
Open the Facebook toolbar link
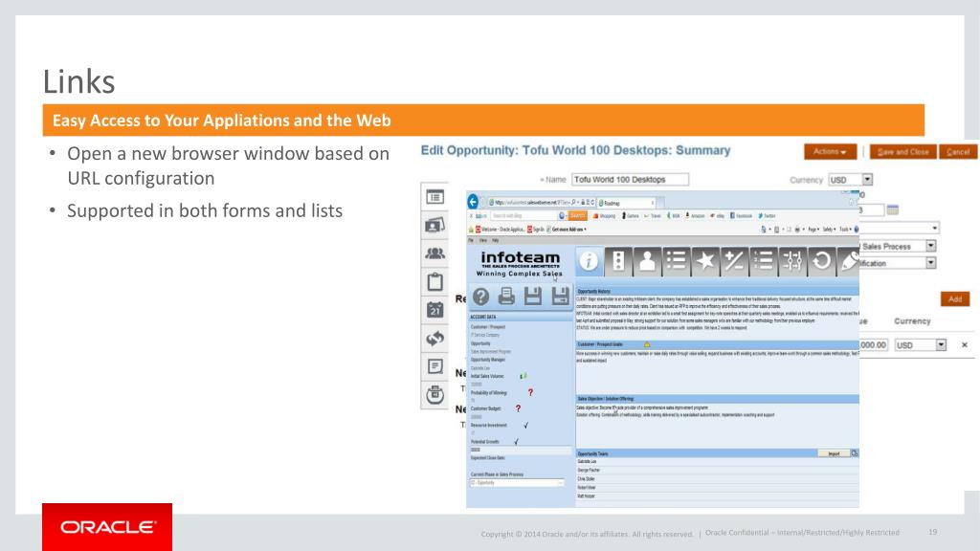tap(742, 215)
